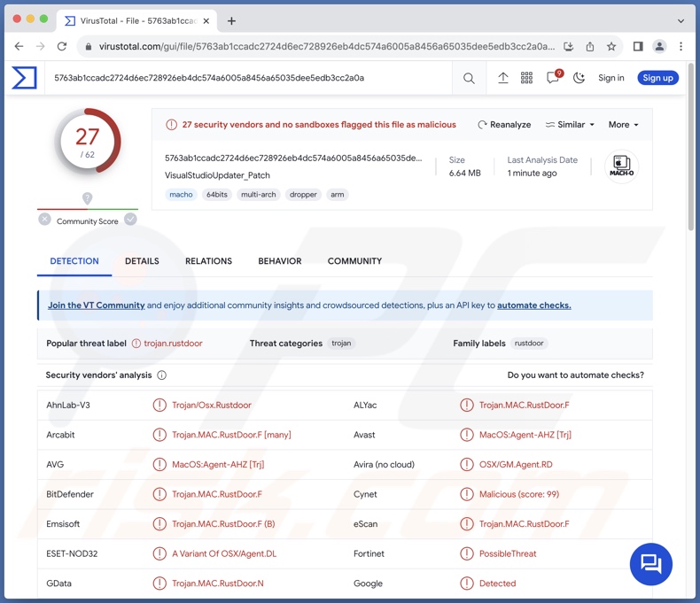Viewport: 700px width, 603px height.
Task: Click the 27/62 detection score gauge
Action: tap(88, 142)
